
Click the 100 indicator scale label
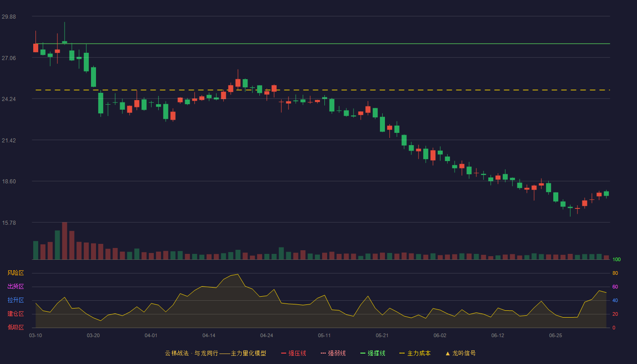click(x=617, y=260)
